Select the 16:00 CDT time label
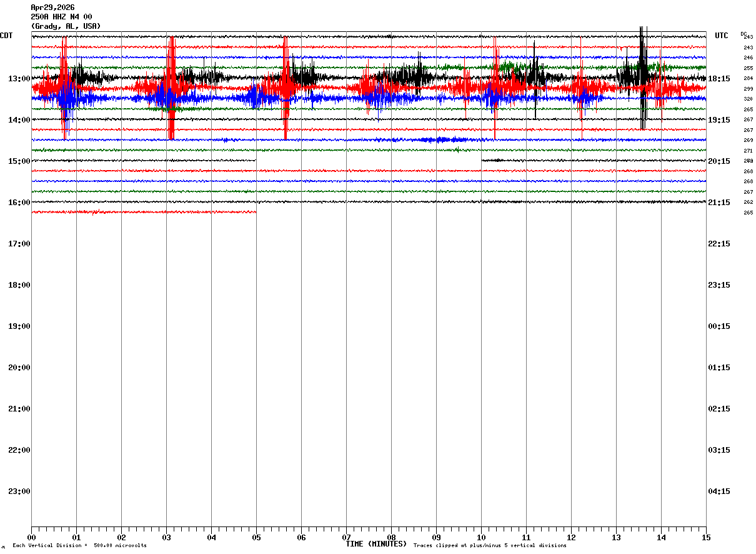The width and height of the screenshot is (756, 554). pyautogui.click(x=19, y=203)
